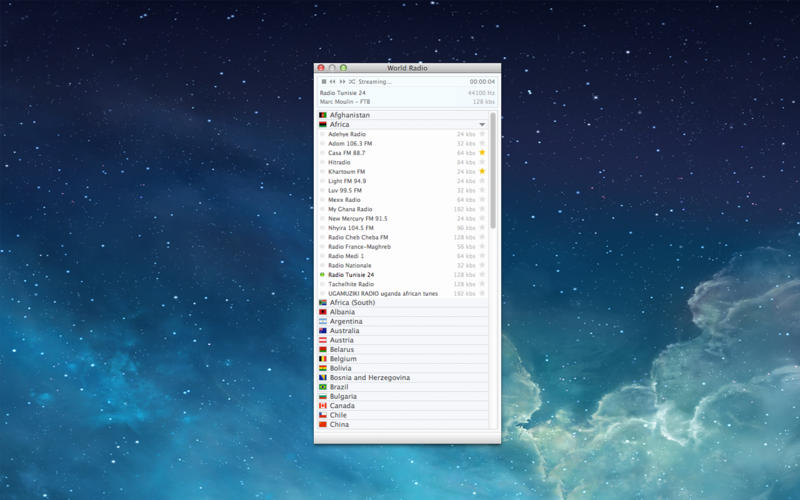Select Bosnia and Herzegovina in the list

(369, 378)
